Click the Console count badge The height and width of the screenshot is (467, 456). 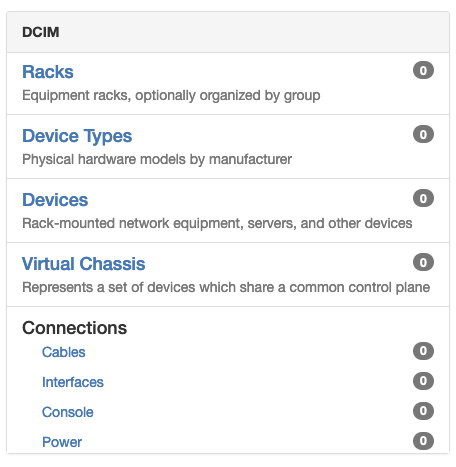423,411
